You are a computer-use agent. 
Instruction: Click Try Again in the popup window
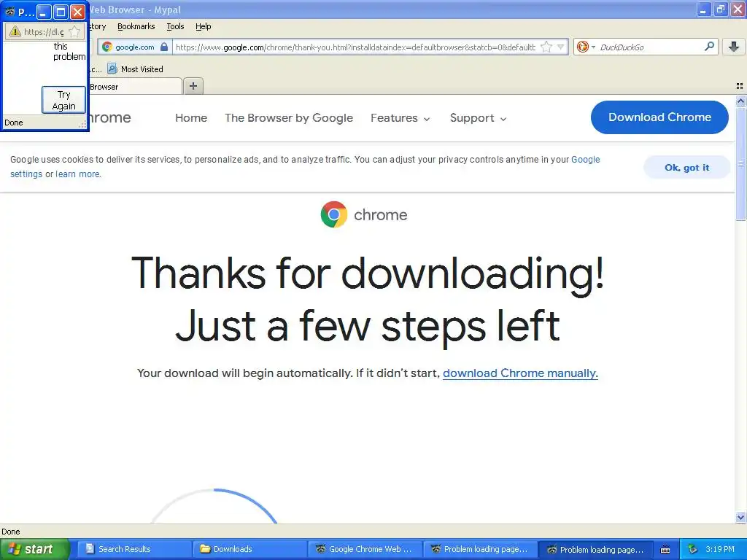pos(64,100)
